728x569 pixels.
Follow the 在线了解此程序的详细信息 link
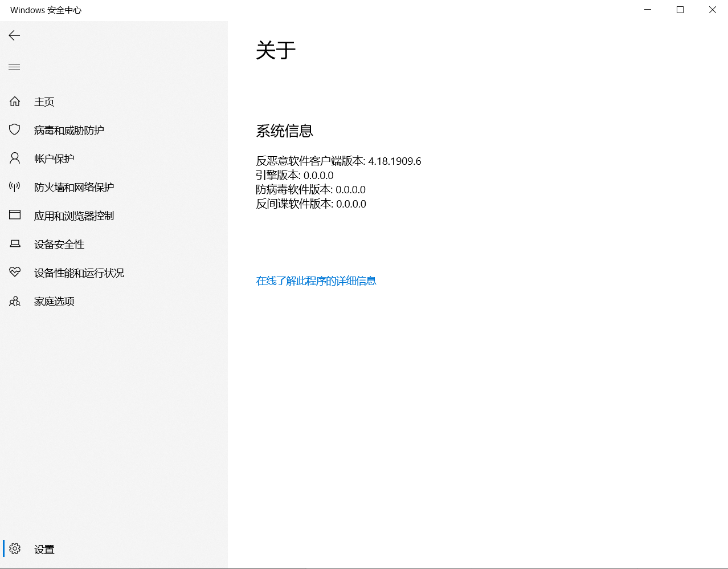(316, 281)
